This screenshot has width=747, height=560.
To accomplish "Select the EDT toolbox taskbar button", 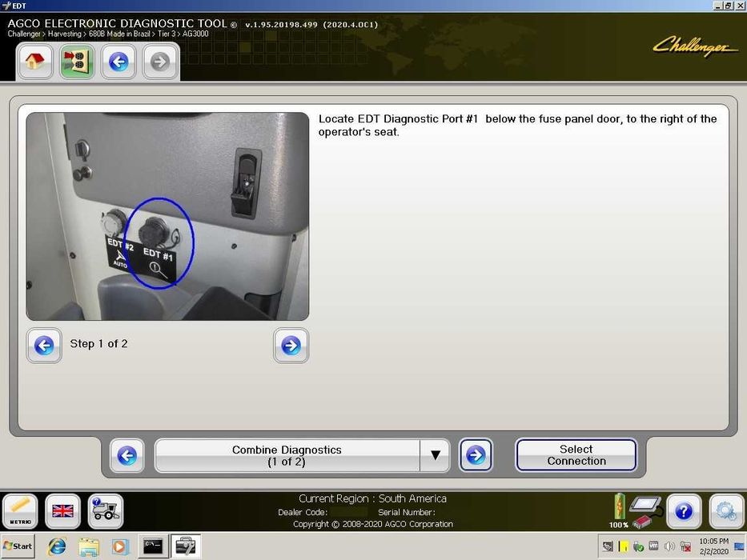I will pyautogui.click(x=186, y=546).
